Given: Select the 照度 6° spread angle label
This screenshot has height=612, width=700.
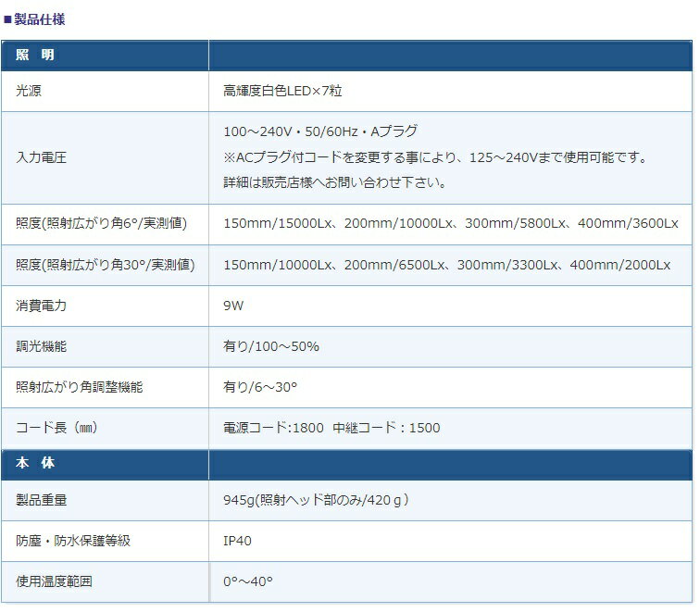Looking at the screenshot, I should [102, 223].
